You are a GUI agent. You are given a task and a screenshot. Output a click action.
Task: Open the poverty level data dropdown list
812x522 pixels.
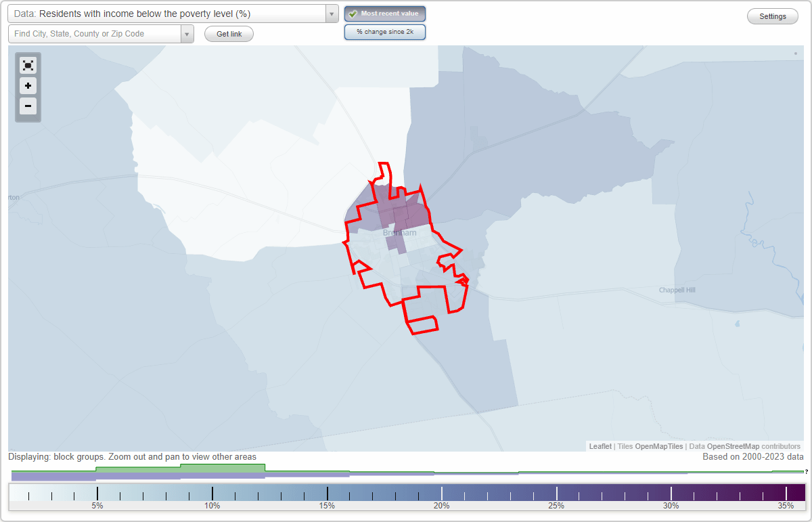[x=331, y=13]
